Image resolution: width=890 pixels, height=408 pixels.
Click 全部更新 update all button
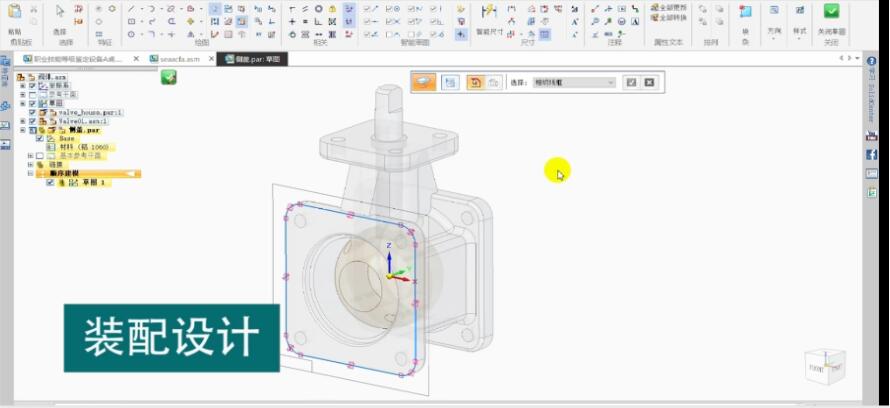pos(669,8)
